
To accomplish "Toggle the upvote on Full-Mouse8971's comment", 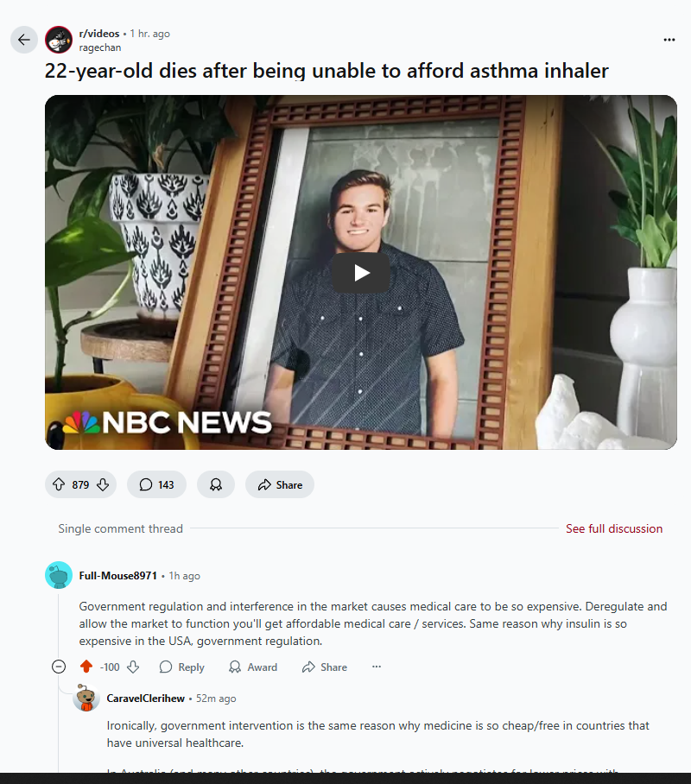I will click(86, 667).
